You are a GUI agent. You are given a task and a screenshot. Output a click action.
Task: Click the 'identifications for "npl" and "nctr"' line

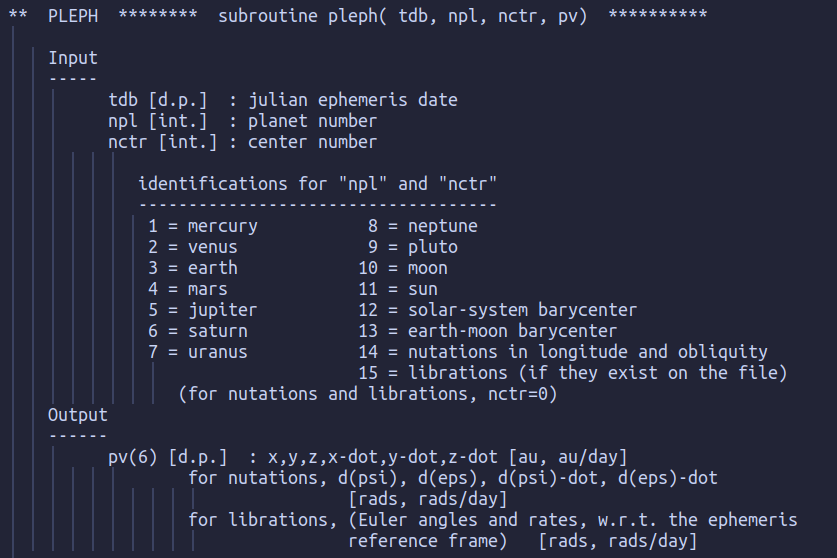(x=317, y=184)
